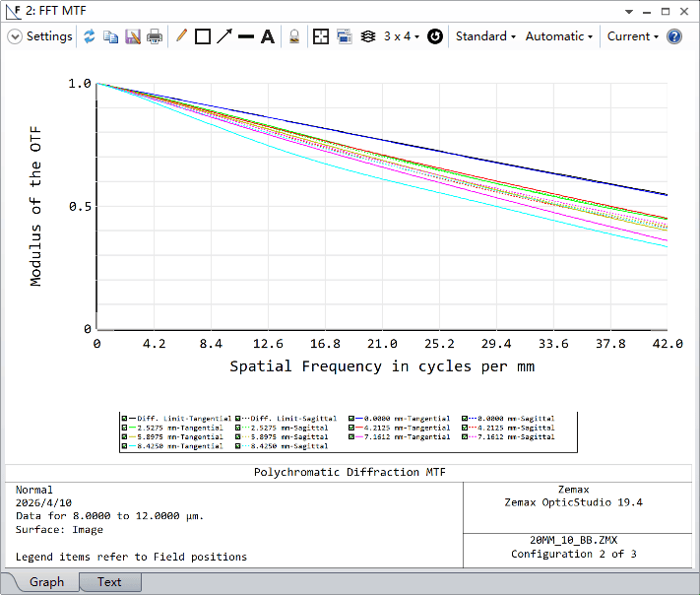The height and width of the screenshot is (595, 700).
Task: Click the reset zoom circular icon
Action: (434, 36)
